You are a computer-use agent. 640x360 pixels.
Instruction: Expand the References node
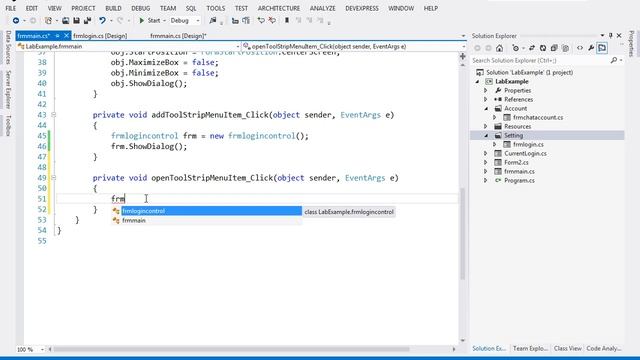point(486,100)
